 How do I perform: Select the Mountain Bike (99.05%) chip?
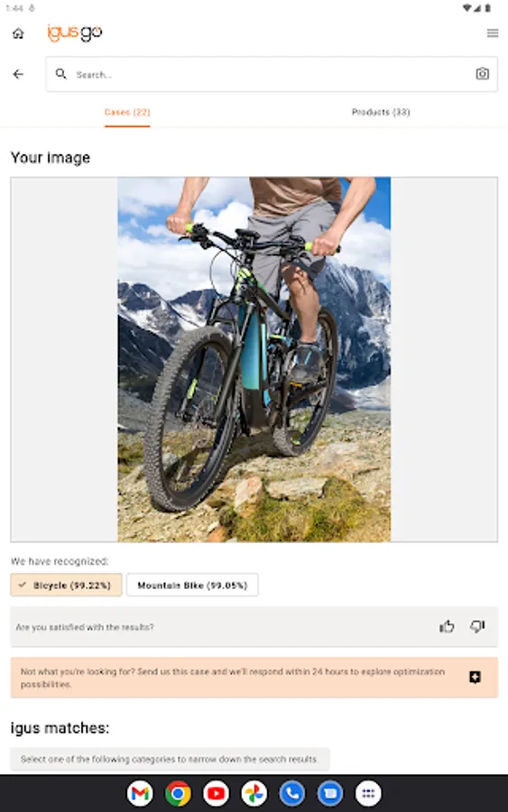click(x=192, y=586)
